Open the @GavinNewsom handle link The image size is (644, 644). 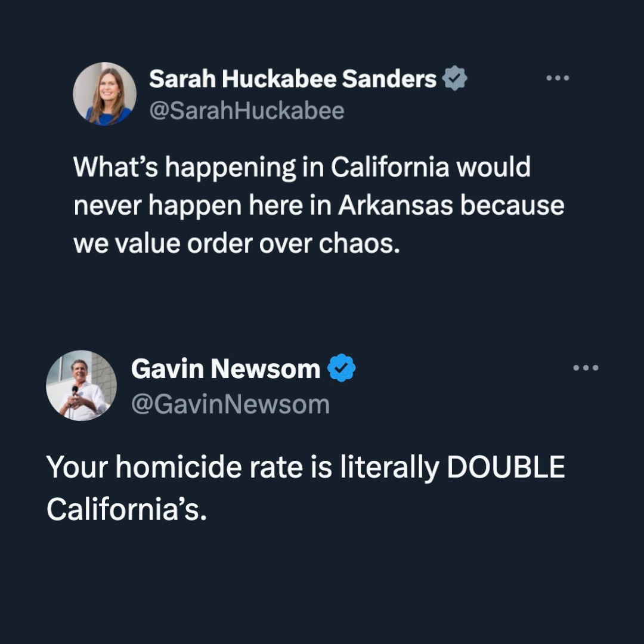click(230, 404)
